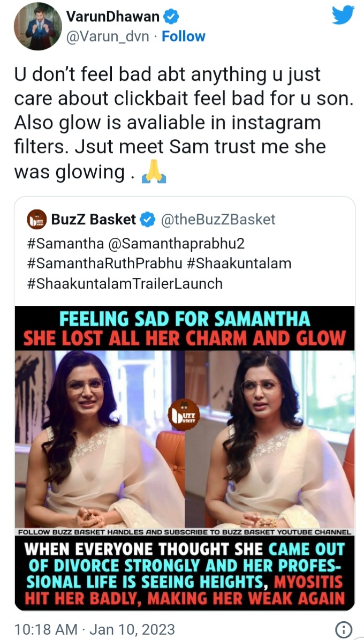Open the VarunDhawan display name
Image resolution: width=364 pixels, height=640 pixels.
coord(112,17)
